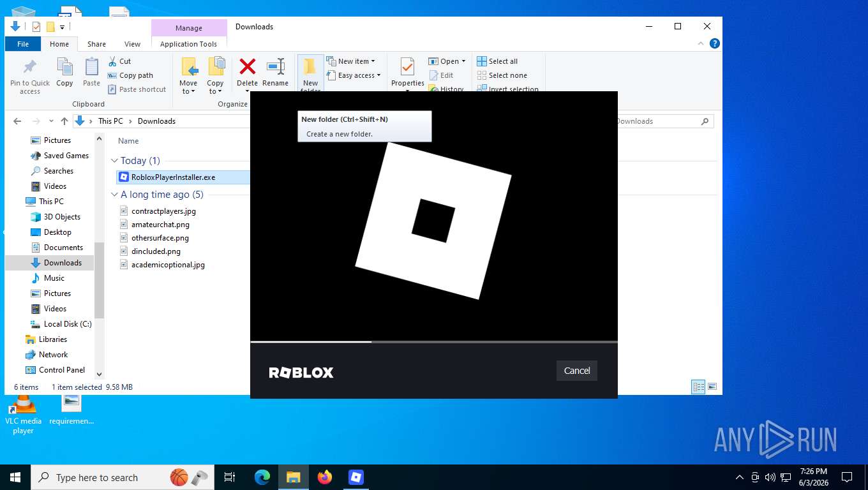This screenshot has height=490, width=868.
Task: Click the Up one level arrow
Action: (64, 121)
